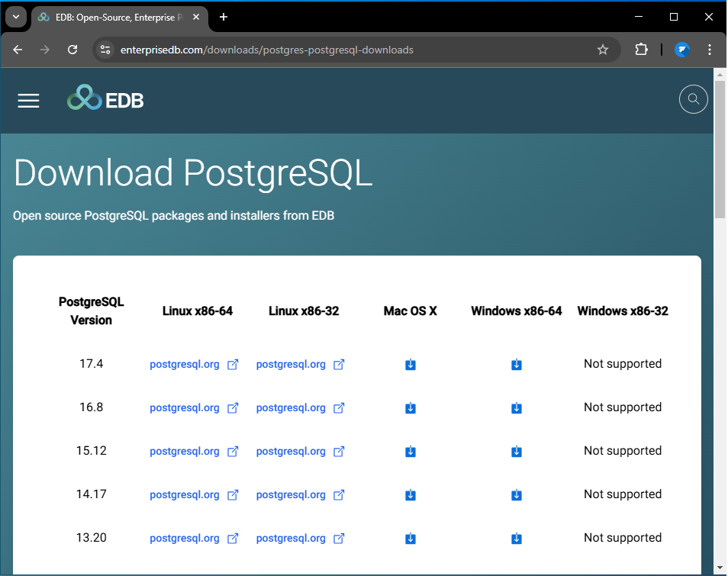The height and width of the screenshot is (576, 728).
Task: View site information in address bar
Action: pos(105,50)
